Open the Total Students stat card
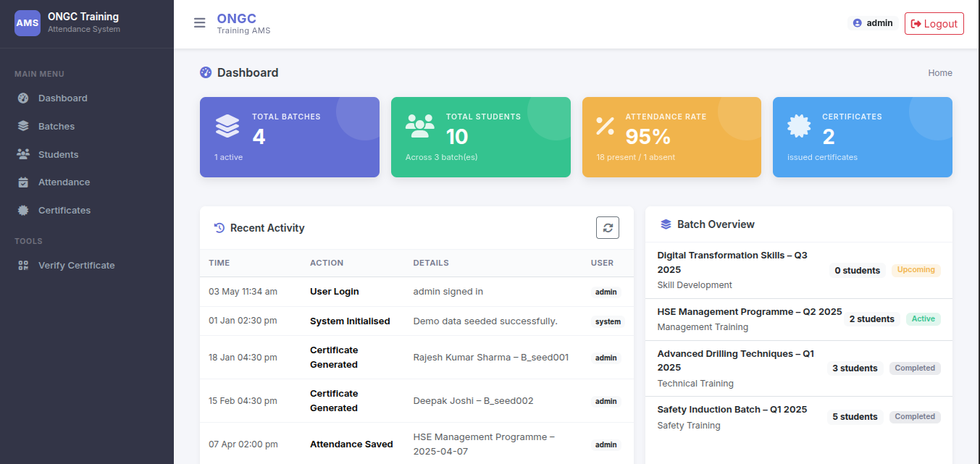Viewport: 980px width, 464px height. pyautogui.click(x=480, y=137)
